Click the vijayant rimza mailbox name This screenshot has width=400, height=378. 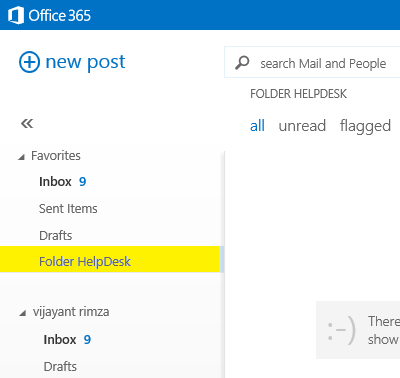click(x=71, y=312)
